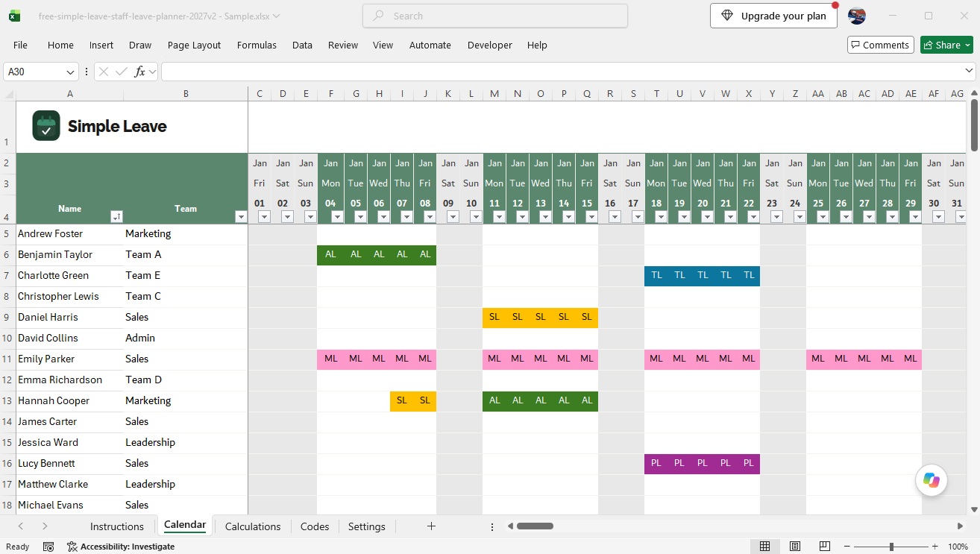
Task: Click the Search box at top
Action: click(495, 16)
